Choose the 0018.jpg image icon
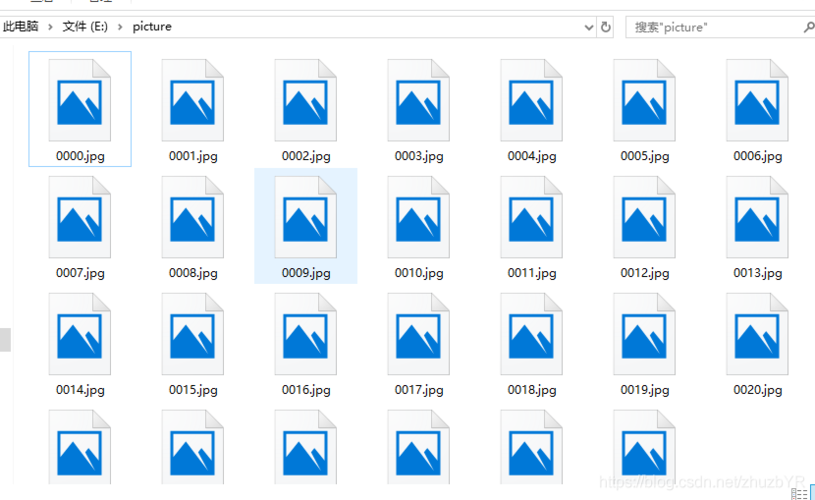This screenshot has width=815, height=500. pyautogui.click(x=531, y=336)
